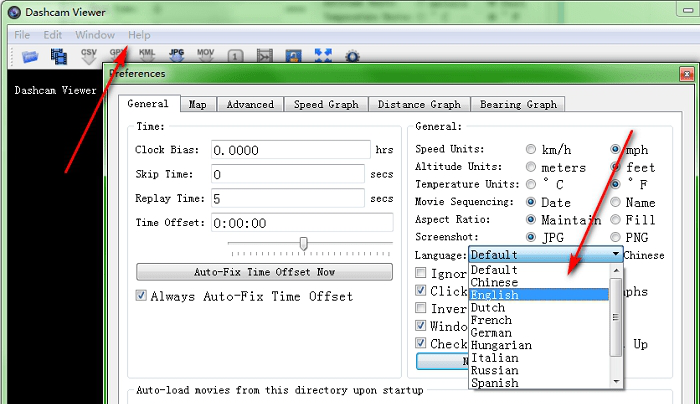Click the padlock picture toolbar icon
This screenshot has height=420, width=700.
[293, 57]
